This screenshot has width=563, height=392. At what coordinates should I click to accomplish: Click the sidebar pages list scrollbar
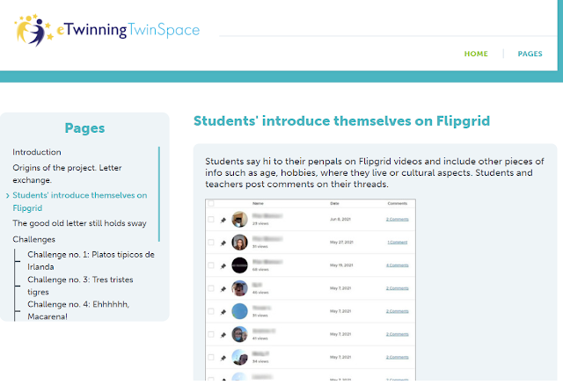pyautogui.click(x=159, y=193)
